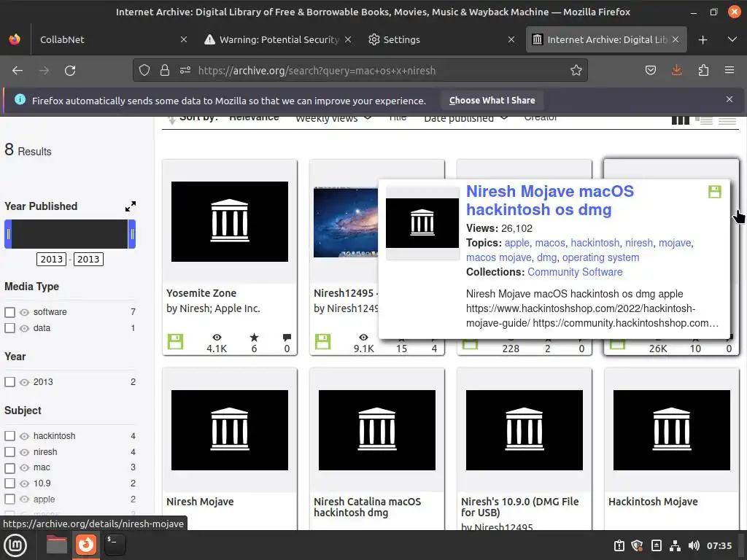747x560 pixels.
Task: Check the 2013 year filter
Action: click(9, 382)
